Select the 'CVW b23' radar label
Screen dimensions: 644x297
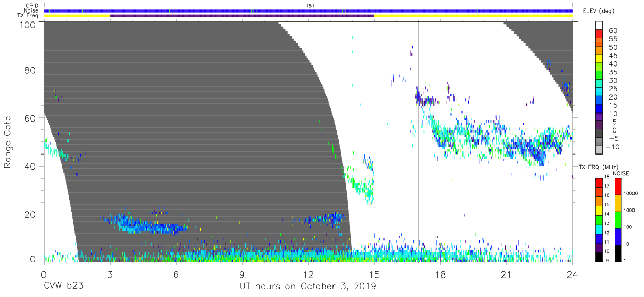tap(63, 287)
